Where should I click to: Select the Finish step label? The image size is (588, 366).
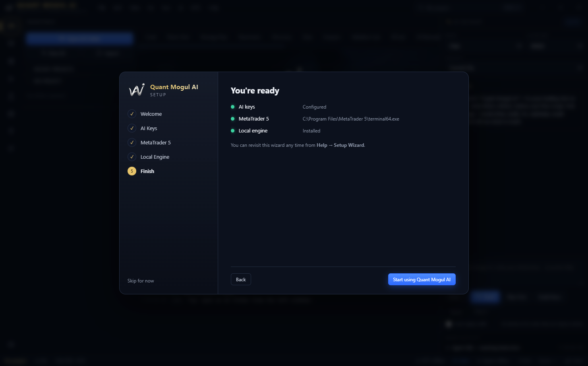pyautogui.click(x=147, y=171)
